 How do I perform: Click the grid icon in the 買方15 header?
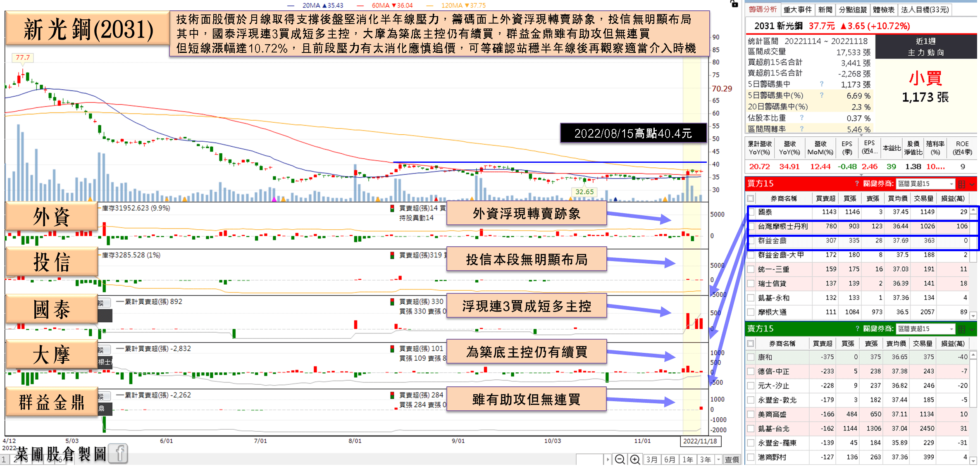(962, 184)
